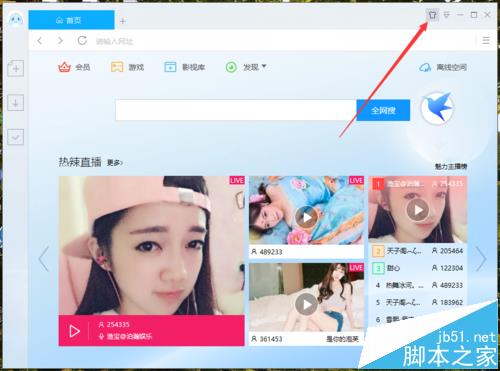The height and width of the screenshot is (371, 500).
Task: Open a new tab with plus button
Action: pos(123,21)
